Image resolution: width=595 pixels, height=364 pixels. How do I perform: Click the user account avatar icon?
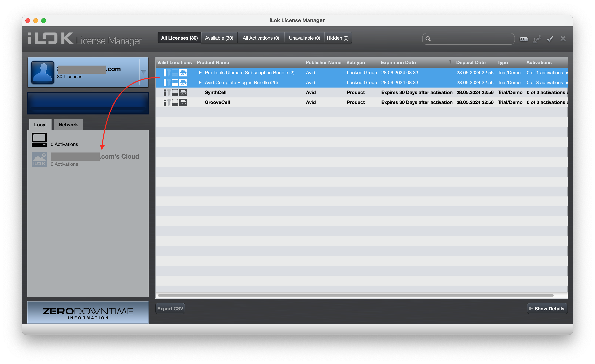pos(42,72)
